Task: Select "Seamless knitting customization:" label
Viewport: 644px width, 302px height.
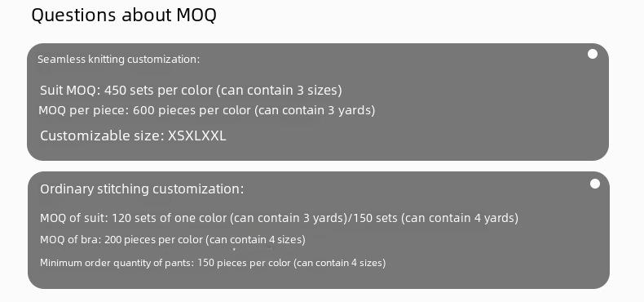Action: [119, 60]
